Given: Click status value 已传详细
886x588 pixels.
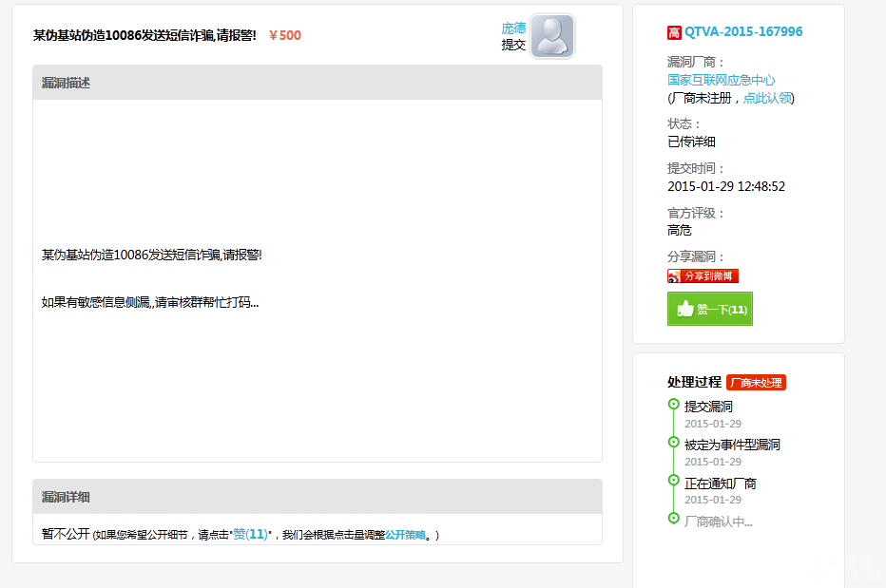Looking at the screenshot, I should coord(692,142).
